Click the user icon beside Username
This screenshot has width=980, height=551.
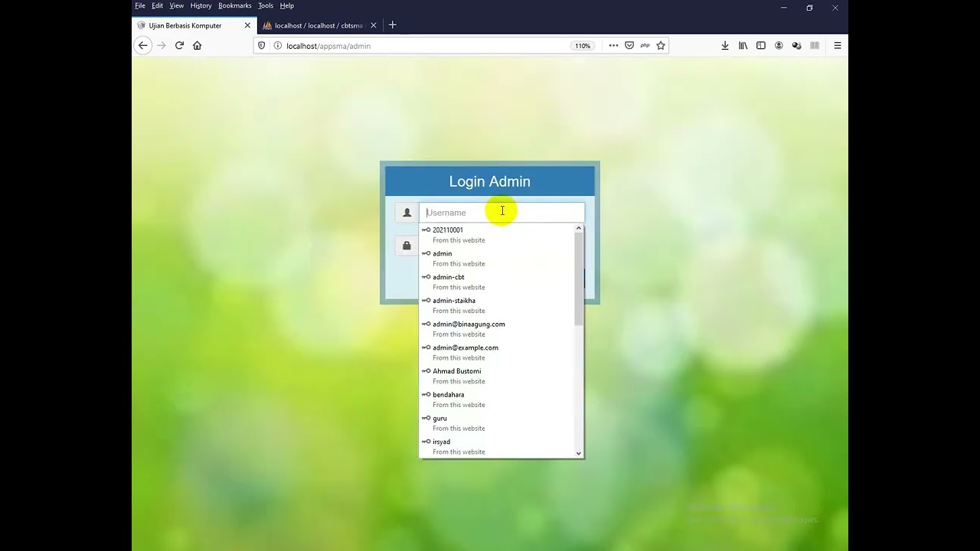pos(407,213)
